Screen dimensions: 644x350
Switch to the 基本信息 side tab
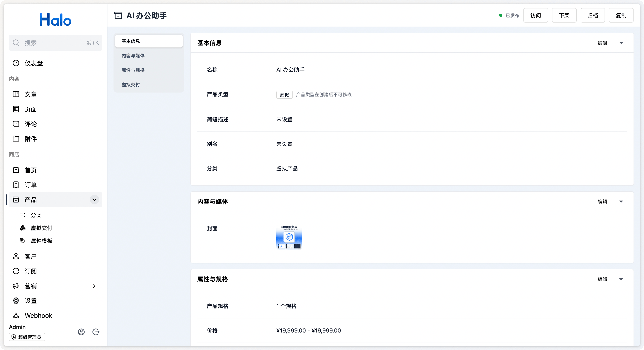[149, 41]
